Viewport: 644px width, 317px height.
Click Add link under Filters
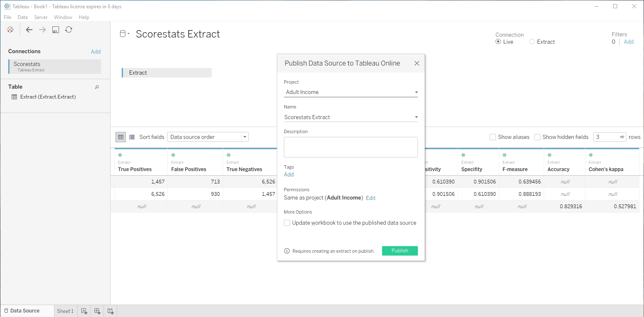coord(629,42)
